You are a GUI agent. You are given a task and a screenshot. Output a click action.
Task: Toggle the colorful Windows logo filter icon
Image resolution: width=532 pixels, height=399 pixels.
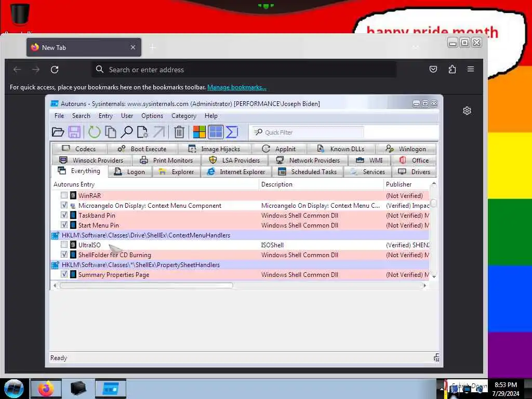[x=199, y=132]
